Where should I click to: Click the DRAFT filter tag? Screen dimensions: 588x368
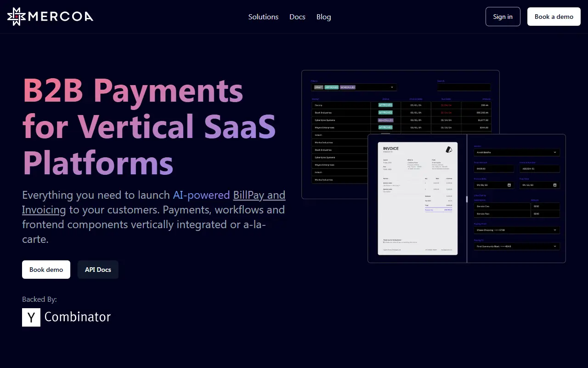pos(318,87)
